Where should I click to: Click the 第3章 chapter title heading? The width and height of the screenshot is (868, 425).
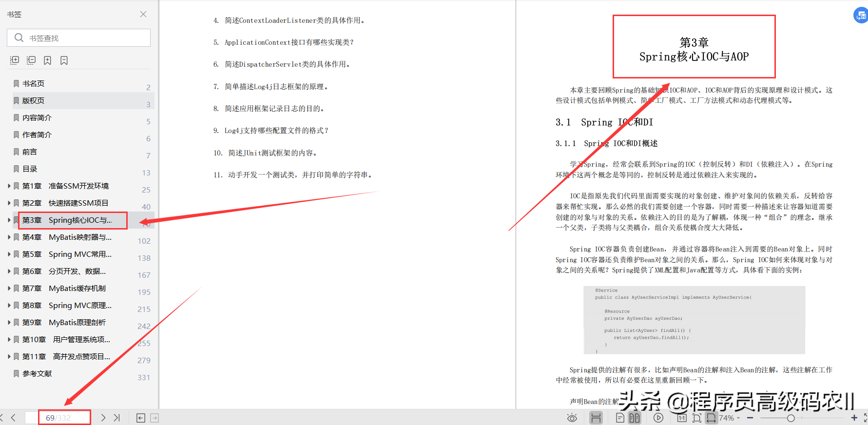pyautogui.click(x=694, y=49)
